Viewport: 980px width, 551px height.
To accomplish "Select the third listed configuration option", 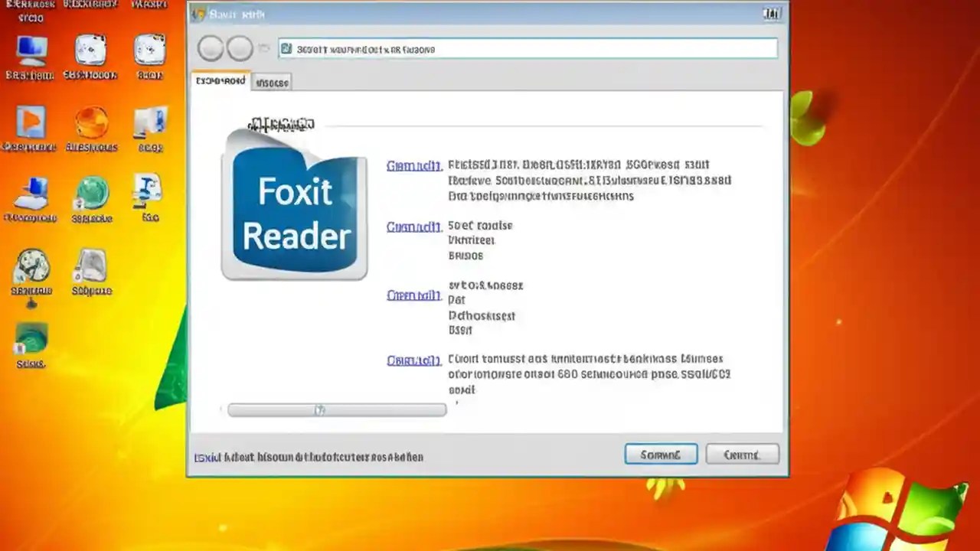I will point(413,295).
